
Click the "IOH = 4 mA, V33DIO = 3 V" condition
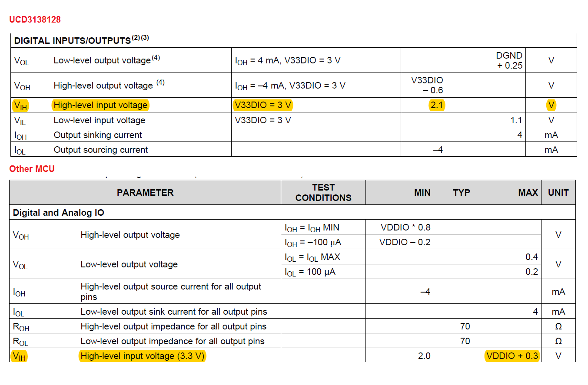[x=288, y=60]
